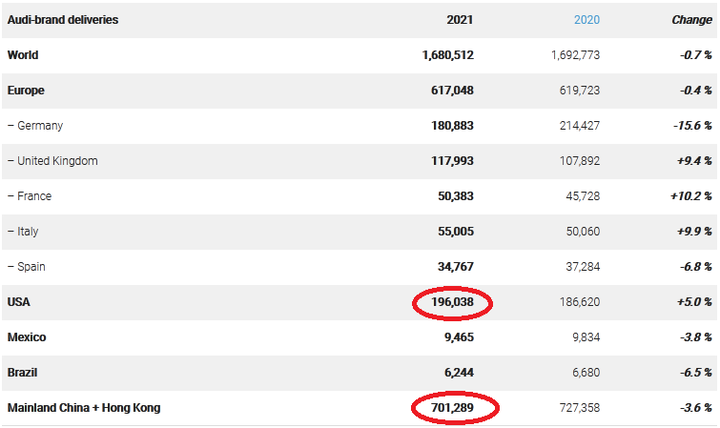Click the World row label
Screen dimensions: 720x428
[x=22, y=55]
